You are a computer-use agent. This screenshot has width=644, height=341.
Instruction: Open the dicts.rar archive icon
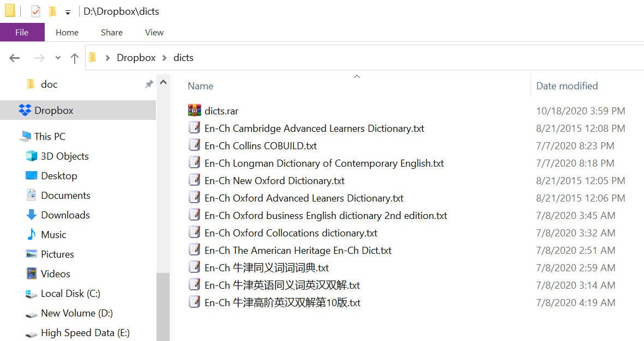195,110
